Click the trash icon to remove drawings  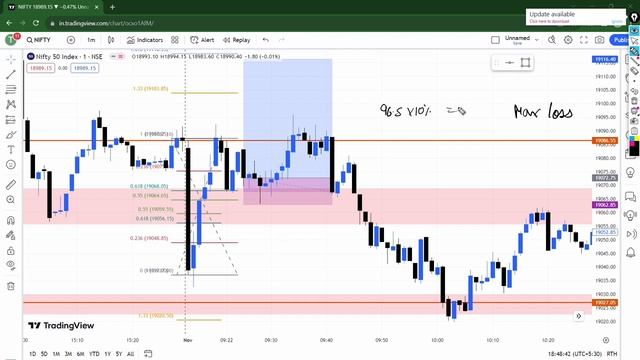11,286
